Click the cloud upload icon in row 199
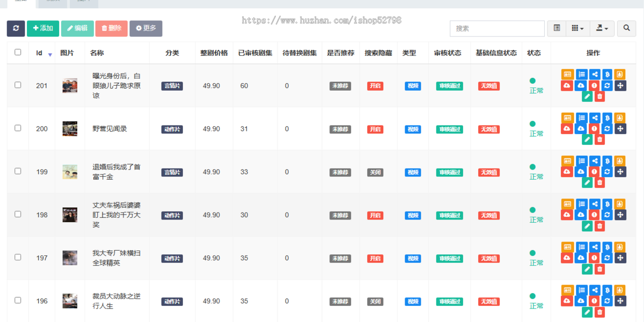The height and width of the screenshot is (322, 644). tap(567, 171)
